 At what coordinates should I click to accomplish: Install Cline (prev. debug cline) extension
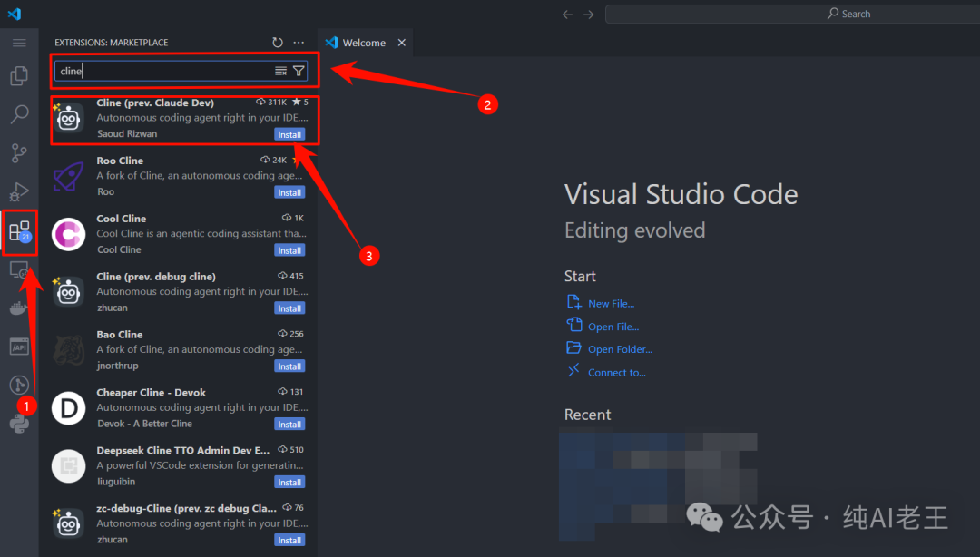tap(289, 308)
